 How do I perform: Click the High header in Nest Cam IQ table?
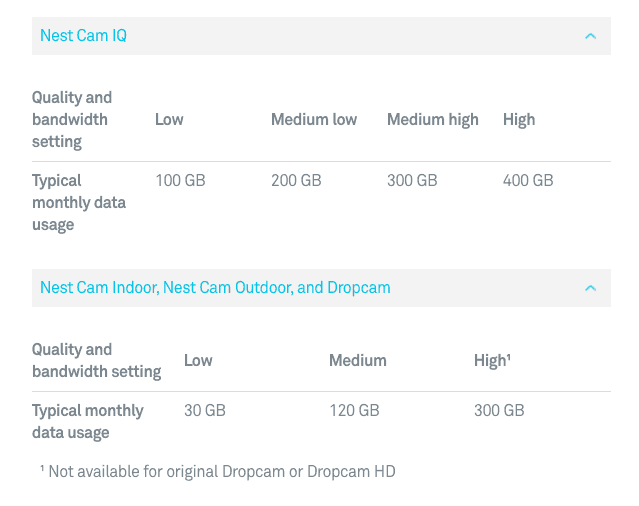point(519,120)
